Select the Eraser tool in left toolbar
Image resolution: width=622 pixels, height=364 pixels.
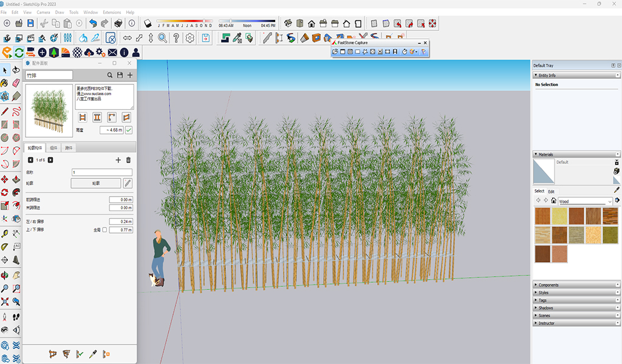coord(16,83)
